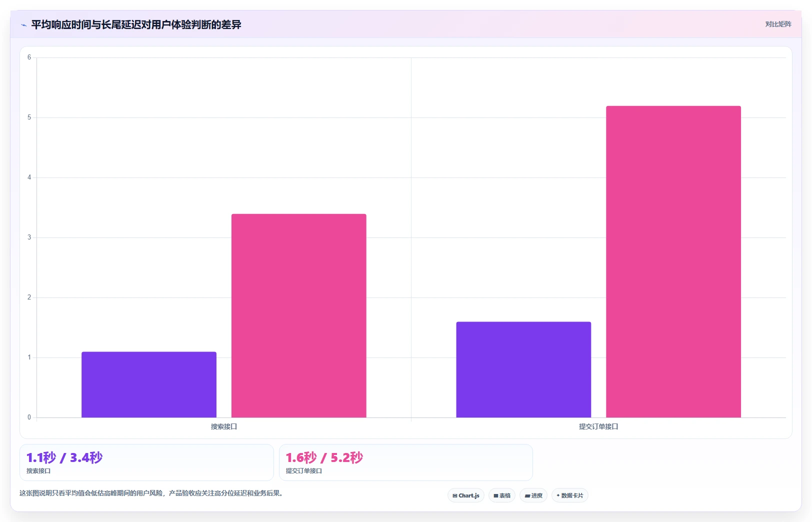This screenshot has width=812, height=522.
Task: Click the summary sentence below the cards
Action: coord(152,493)
